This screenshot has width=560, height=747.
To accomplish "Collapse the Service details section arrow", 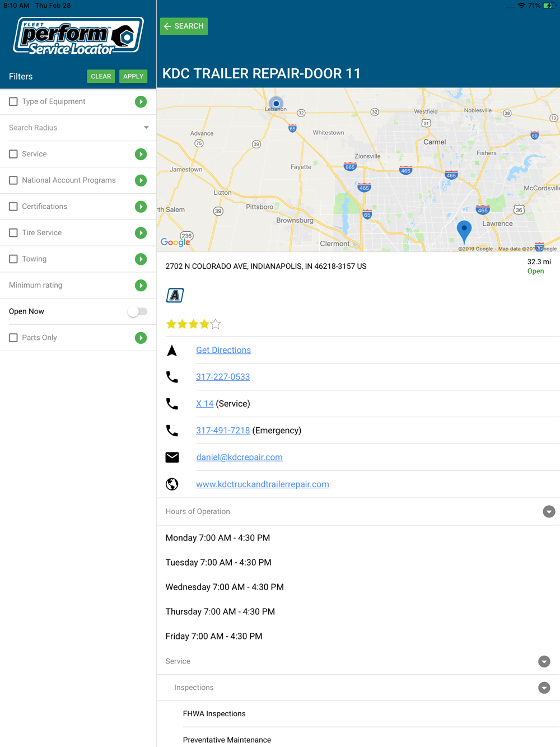I will pos(544,661).
